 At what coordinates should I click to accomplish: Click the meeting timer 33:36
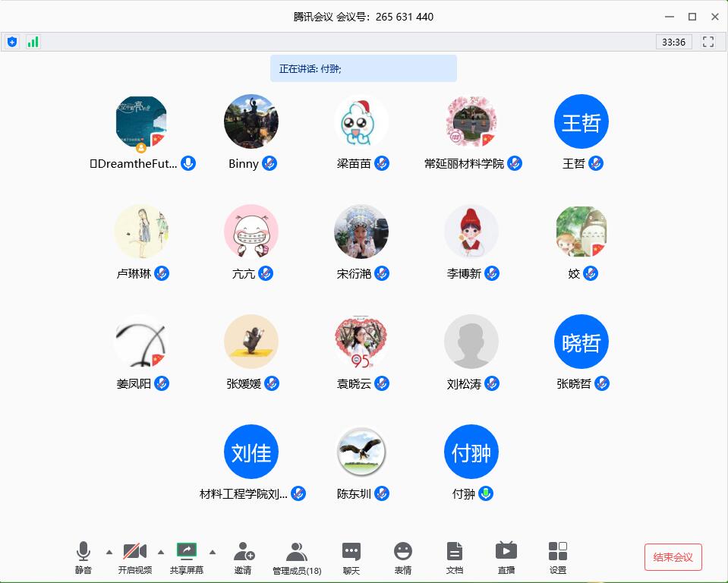(x=673, y=42)
